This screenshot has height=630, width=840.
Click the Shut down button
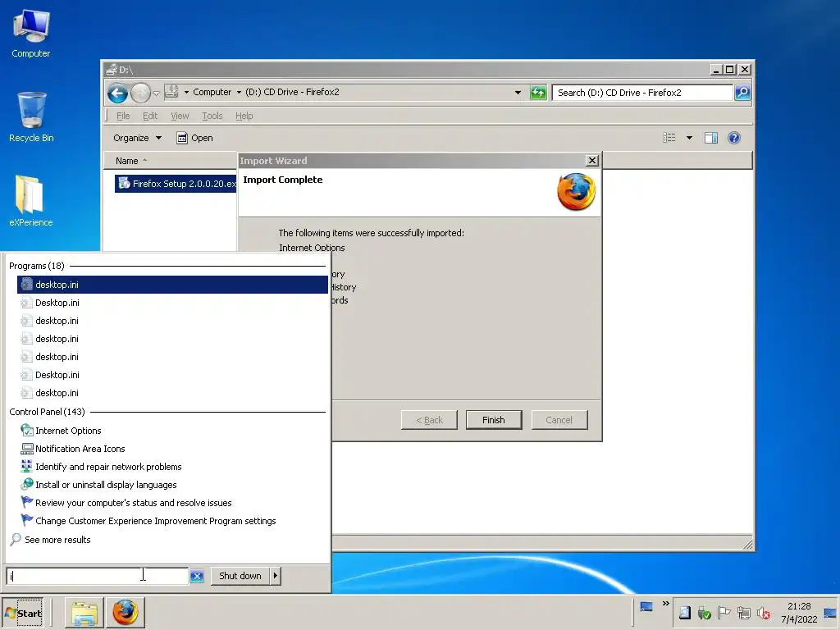[x=240, y=576]
